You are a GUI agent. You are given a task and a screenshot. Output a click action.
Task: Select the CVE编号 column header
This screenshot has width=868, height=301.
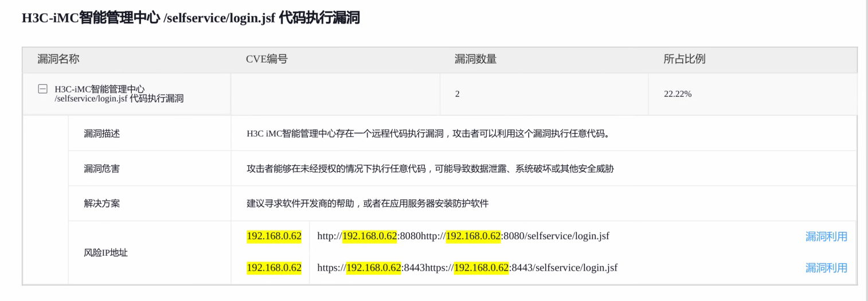pos(267,59)
